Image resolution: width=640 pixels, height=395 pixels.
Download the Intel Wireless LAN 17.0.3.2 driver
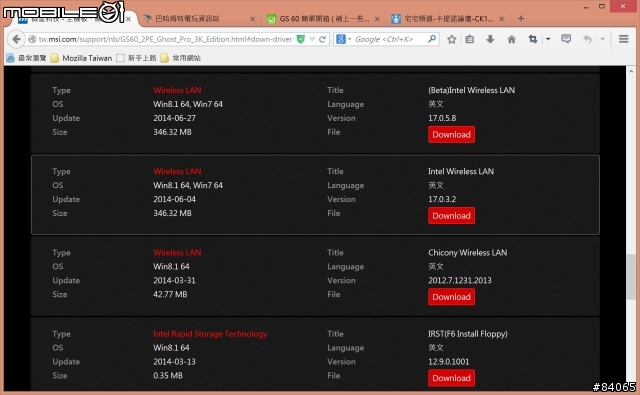(x=451, y=216)
